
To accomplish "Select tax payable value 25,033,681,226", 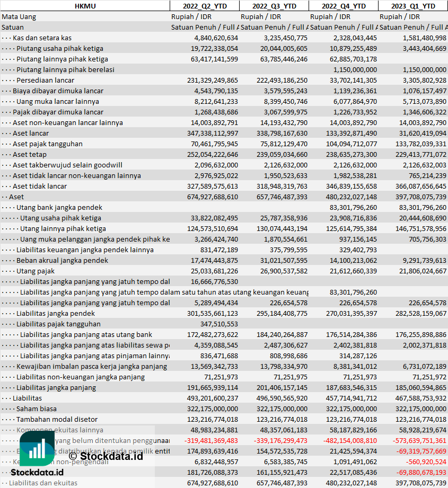I will (x=214, y=271).
